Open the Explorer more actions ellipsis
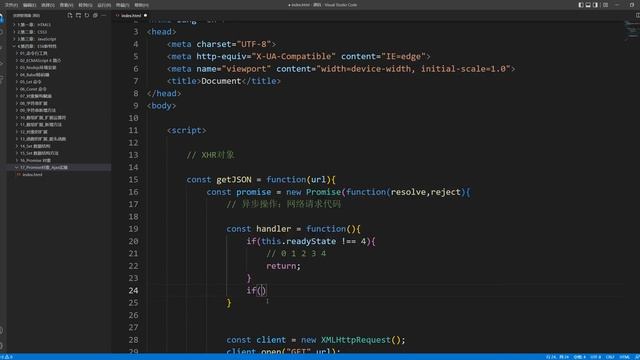This screenshot has height=360, width=640. (x=104, y=16)
